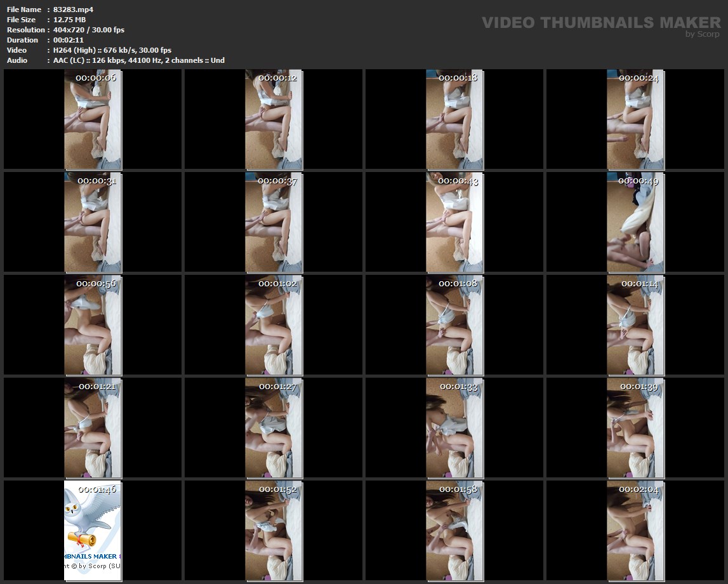This screenshot has height=584, width=728.
Task: Click the VIDEO THUMBNAILS MAKER watermark title
Action: pos(600,22)
